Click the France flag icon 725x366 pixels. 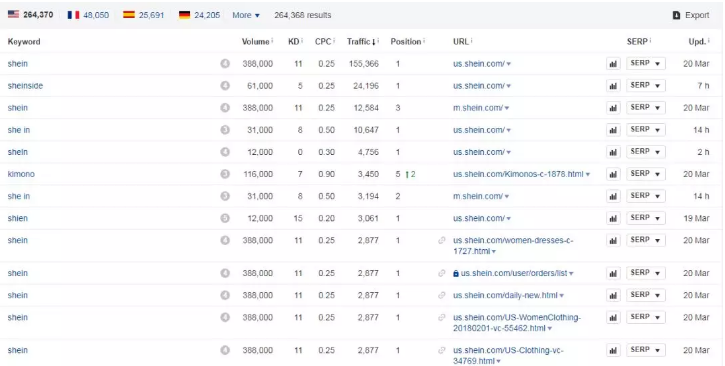[x=73, y=15]
